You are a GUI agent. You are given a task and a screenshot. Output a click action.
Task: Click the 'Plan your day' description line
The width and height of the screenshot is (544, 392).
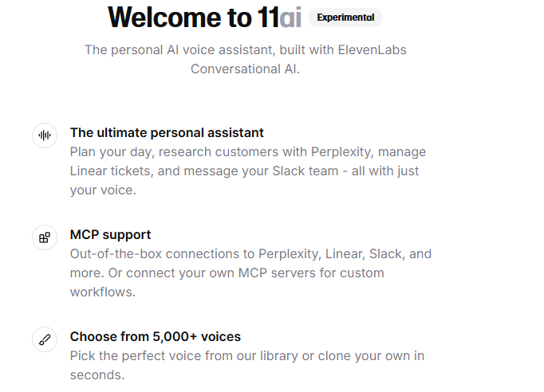pyautogui.click(x=248, y=152)
